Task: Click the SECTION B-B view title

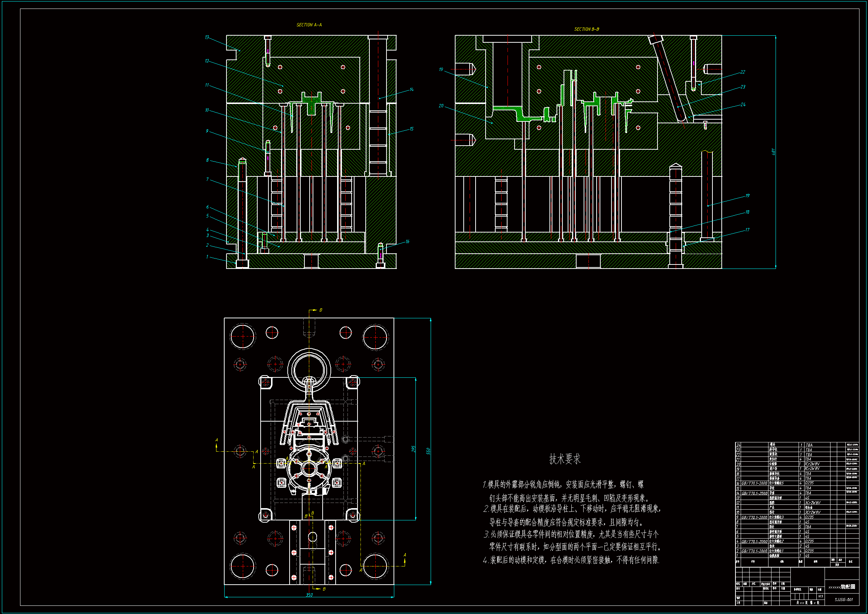Action: [x=586, y=29]
